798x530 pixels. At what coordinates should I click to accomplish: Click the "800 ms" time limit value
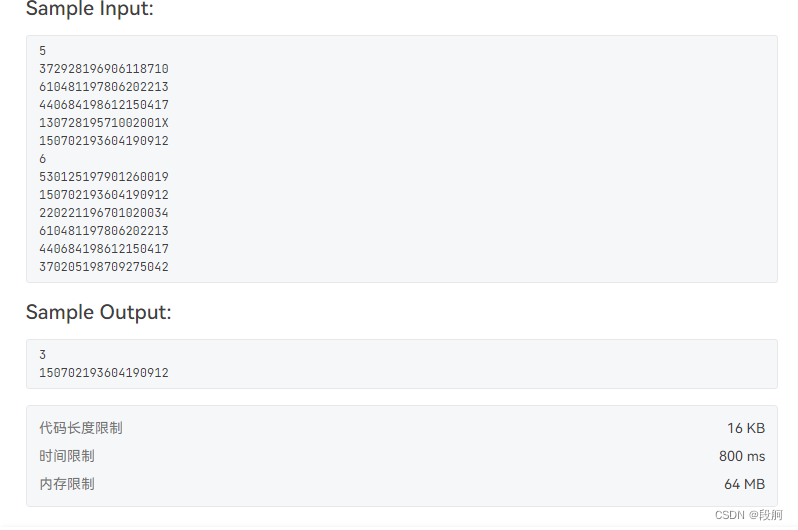742,456
